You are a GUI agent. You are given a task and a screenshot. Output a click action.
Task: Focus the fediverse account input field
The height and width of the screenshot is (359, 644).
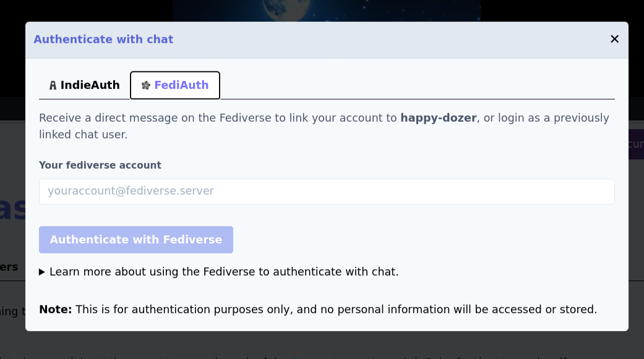[327, 192]
